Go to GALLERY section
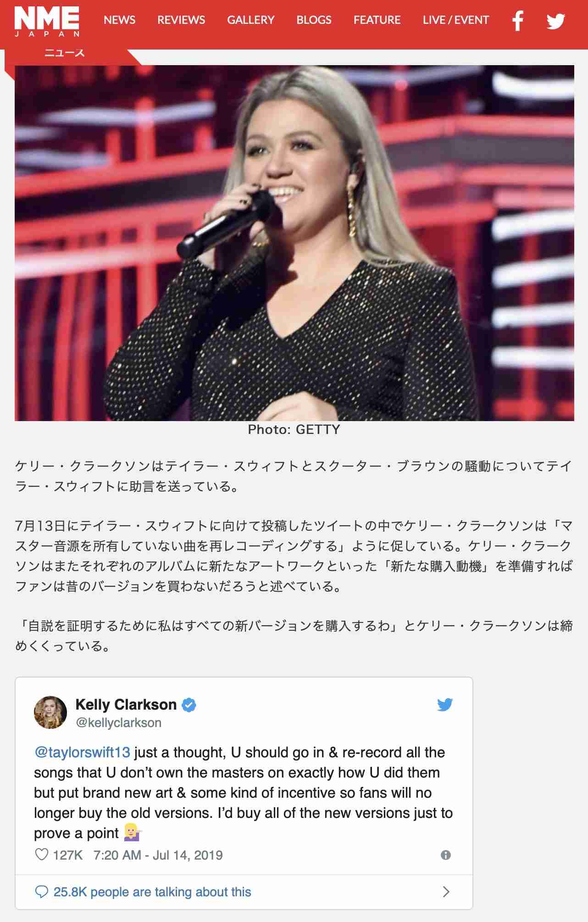This screenshot has height=922, width=588. pos(251,20)
